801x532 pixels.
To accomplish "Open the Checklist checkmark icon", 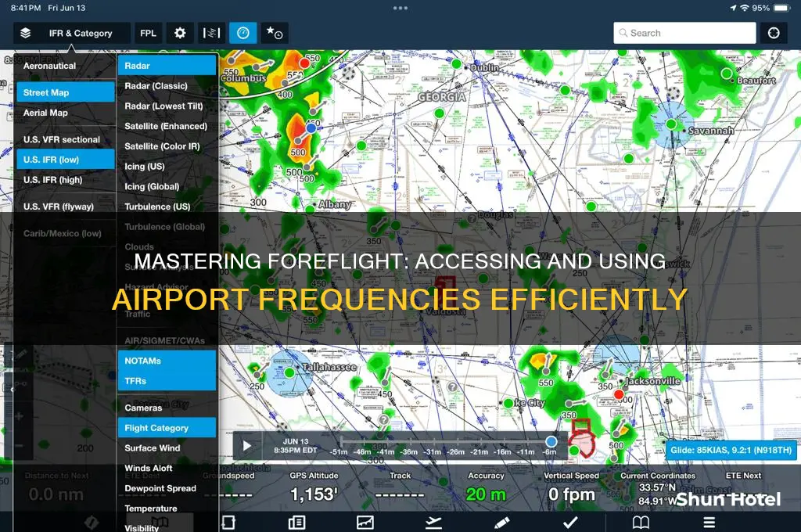I will (570, 523).
